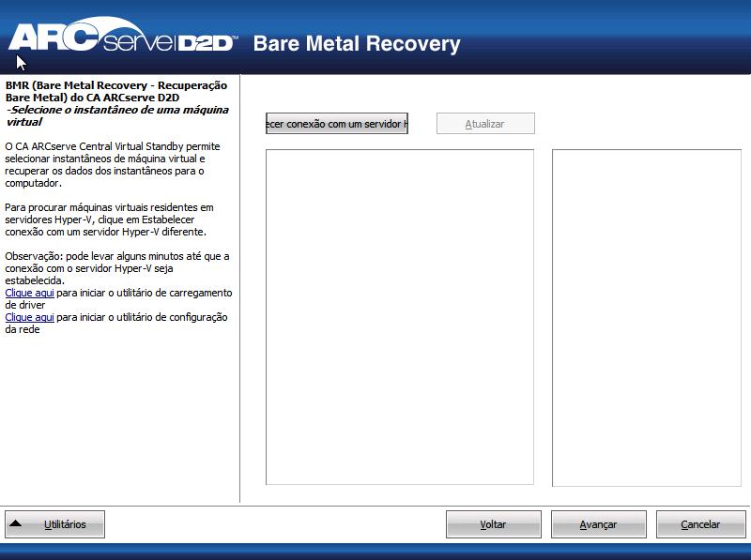This screenshot has width=751, height=560.
Task: Advance the wizard with Avançar
Action: tap(598, 523)
